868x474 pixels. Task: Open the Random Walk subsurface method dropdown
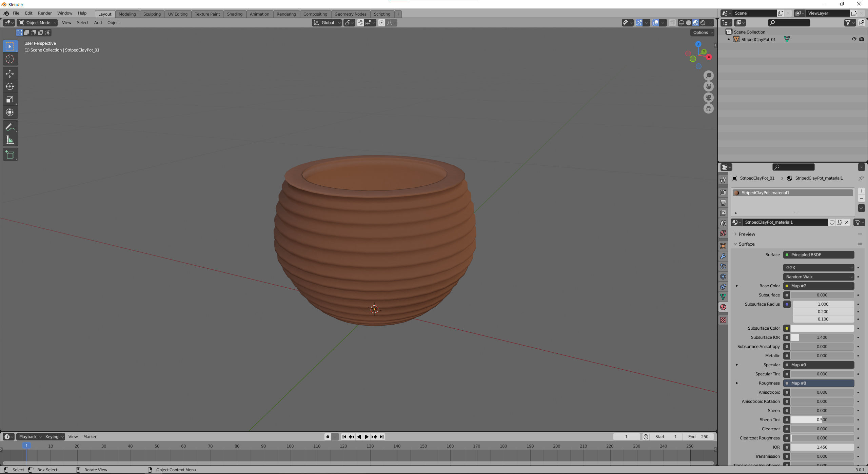[x=818, y=277]
